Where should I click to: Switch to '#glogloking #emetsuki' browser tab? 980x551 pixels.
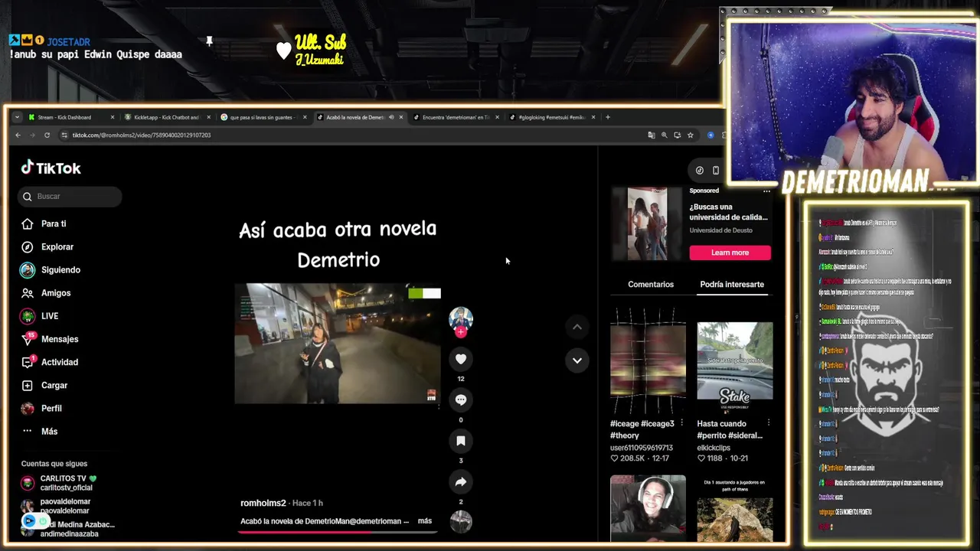coord(551,118)
